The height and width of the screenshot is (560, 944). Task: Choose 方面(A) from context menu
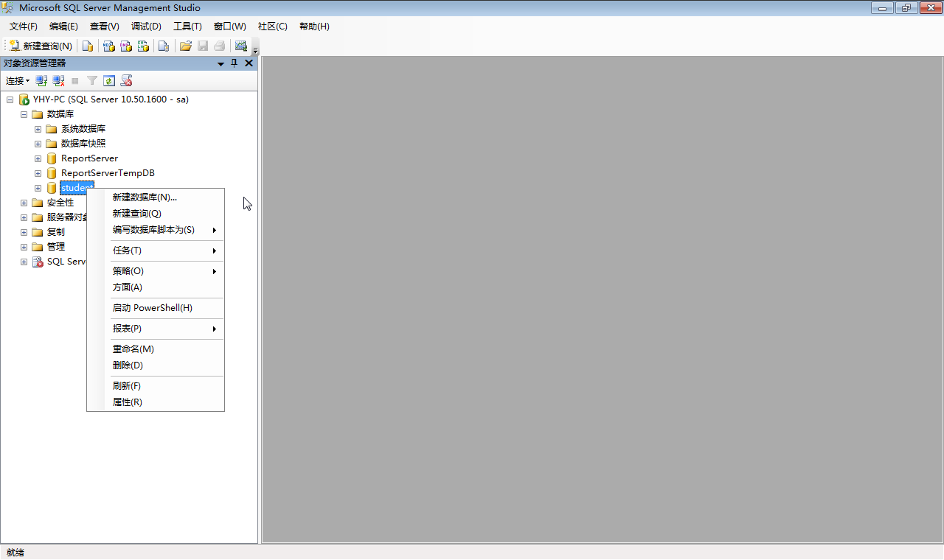point(156,287)
